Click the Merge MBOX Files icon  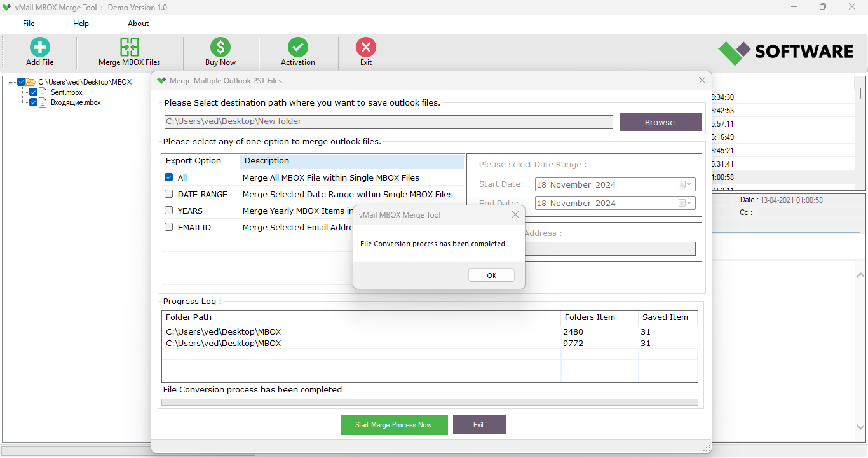[x=130, y=47]
